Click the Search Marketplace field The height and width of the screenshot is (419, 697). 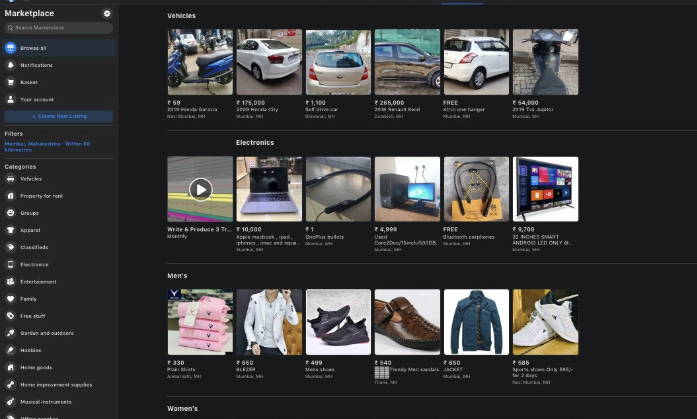pyautogui.click(x=59, y=28)
